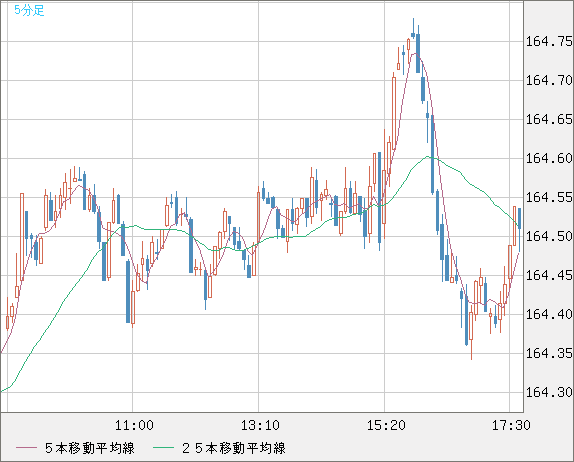The height and width of the screenshot is (462, 574).
Task: Click the 15:20 time axis label
Action: 386,425
